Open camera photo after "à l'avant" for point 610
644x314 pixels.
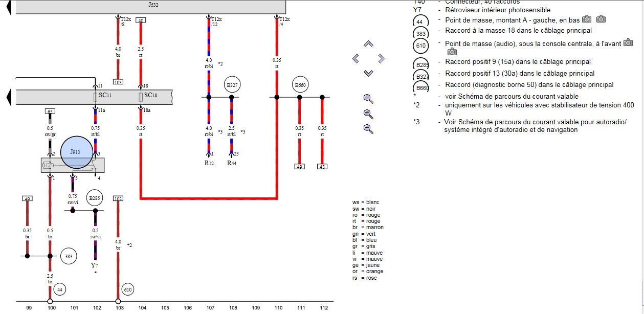click(x=629, y=43)
